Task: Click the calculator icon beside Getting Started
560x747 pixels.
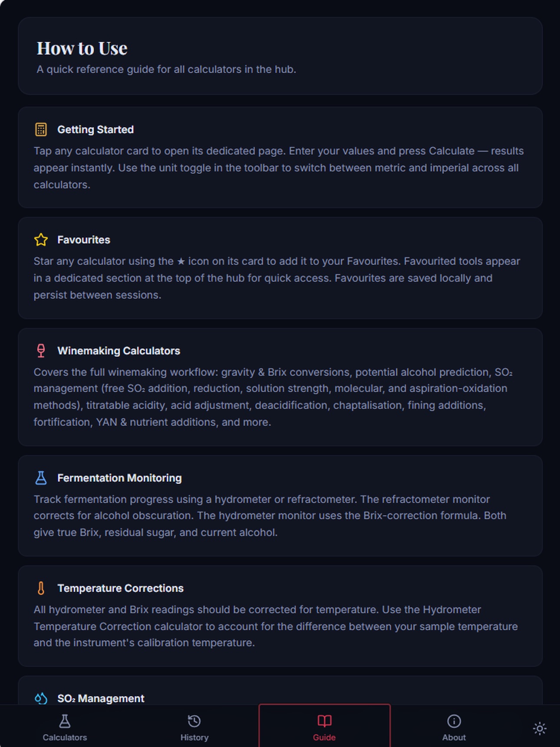Action: pos(41,129)
